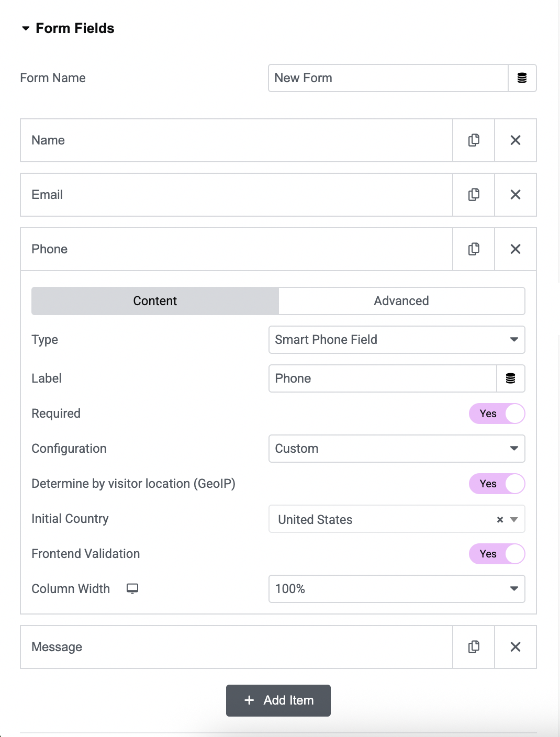The height and width of the screenshot is (737, 560).
Task: Disable Frontend Validation
Action: [x=497, y=553]
